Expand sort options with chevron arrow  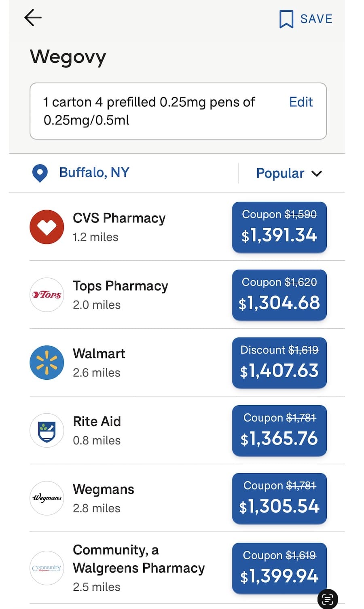pyautogui.click(x=317, y=173)
